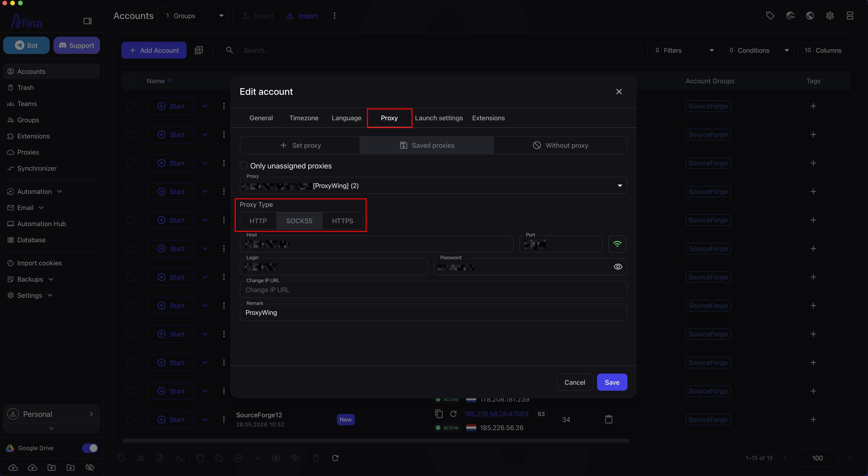
Task: Switch to General tab
Action: [x=261, y=118]
